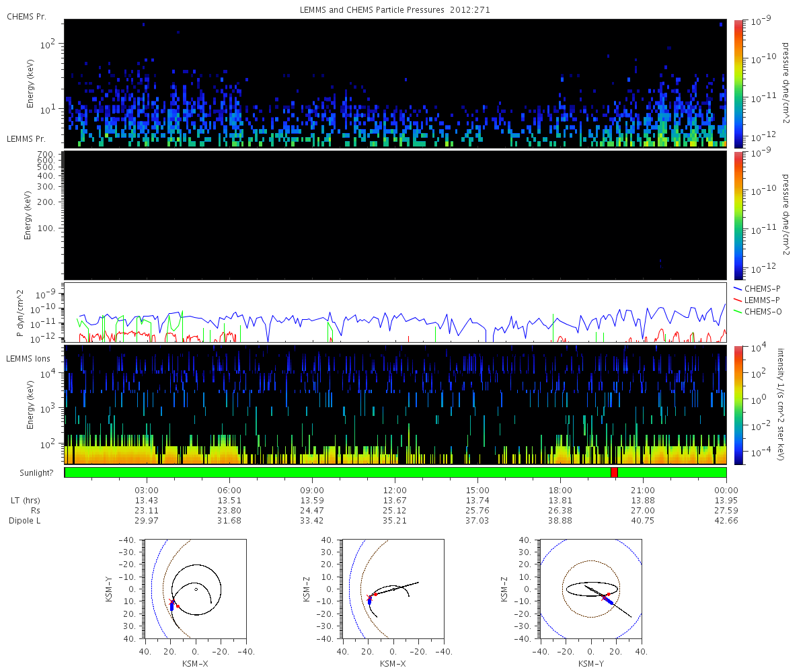The width and height of the screenshot is (807, 672).
Task: Click the CHEMS Pr. panel label
Action: tap(26, 16)
